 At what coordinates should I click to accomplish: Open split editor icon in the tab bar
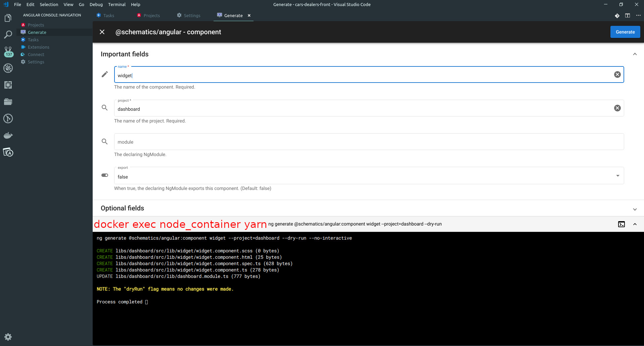(x=628, y=15)
